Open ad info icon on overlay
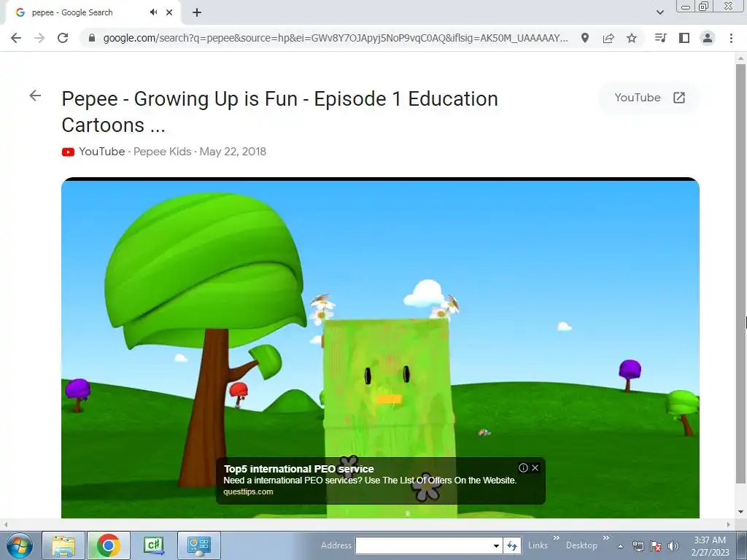This screenshot has height=560, width=747. point(523,467)
